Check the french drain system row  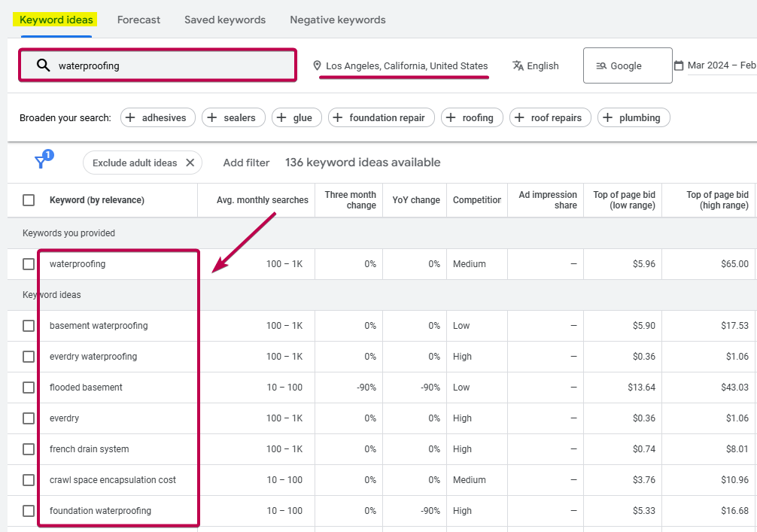[29, 449]
